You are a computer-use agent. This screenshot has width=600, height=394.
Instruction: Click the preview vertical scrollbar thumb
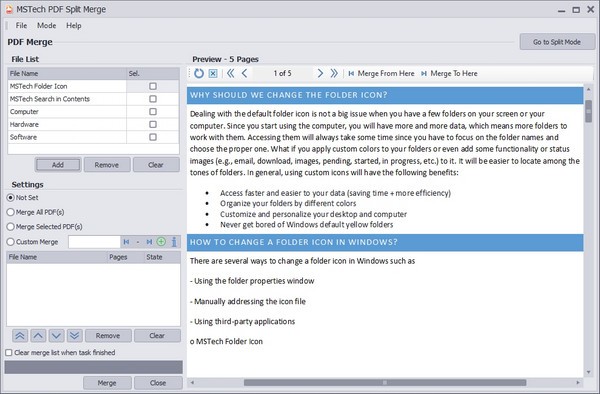(589, 111)
